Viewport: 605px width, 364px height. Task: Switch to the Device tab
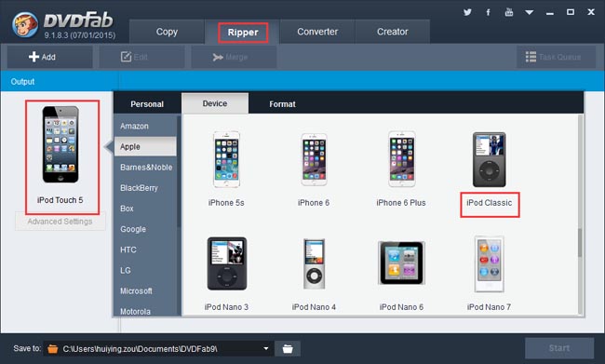(215, 103)
